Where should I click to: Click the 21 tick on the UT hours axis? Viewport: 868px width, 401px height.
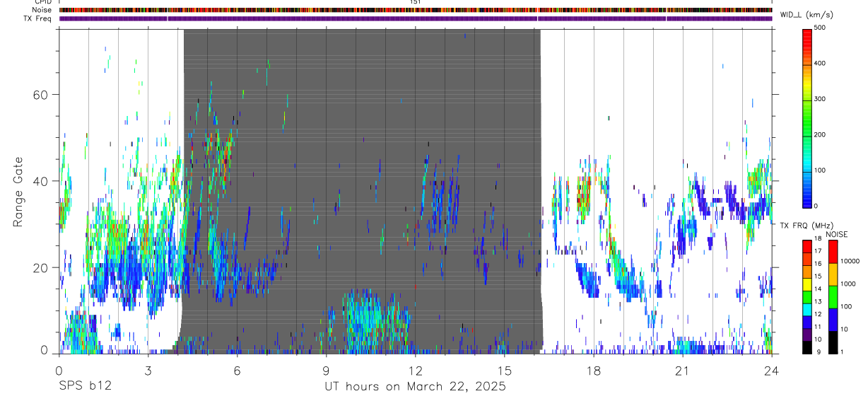coord(682,370)
